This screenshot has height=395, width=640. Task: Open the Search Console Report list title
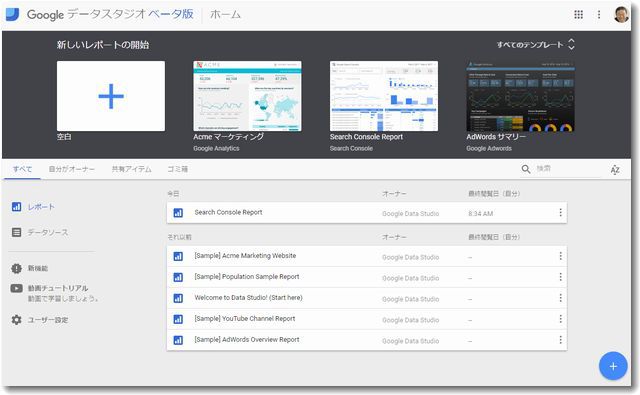point(229,213)
